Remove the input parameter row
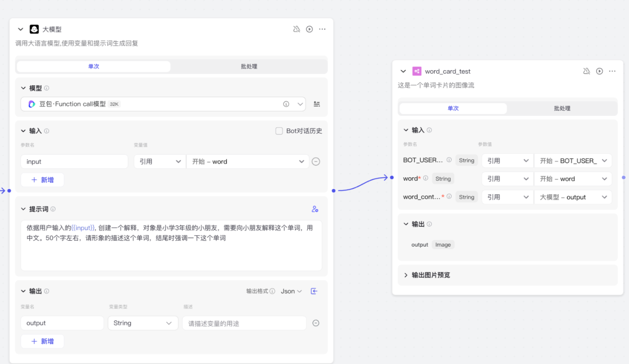 (316, 162)
